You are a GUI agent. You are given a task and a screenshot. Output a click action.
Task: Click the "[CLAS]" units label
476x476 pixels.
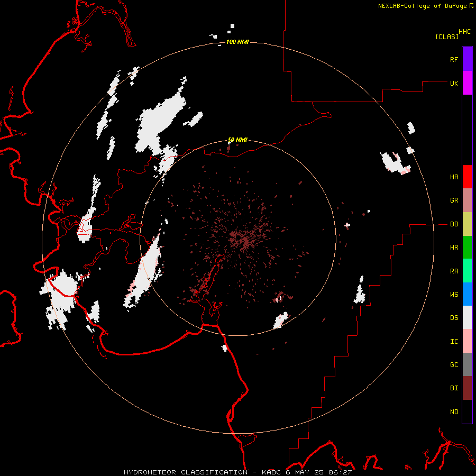[x=446, y=36]
